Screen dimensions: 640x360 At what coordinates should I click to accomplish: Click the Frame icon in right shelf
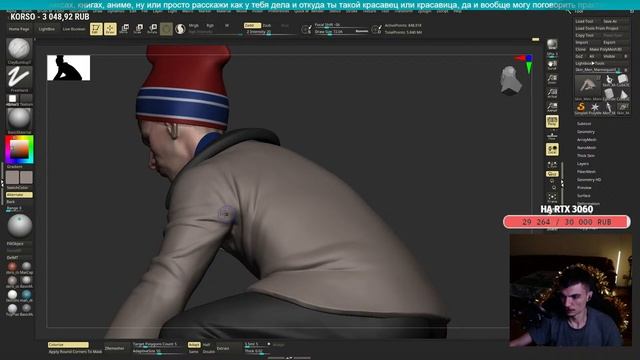552,199
